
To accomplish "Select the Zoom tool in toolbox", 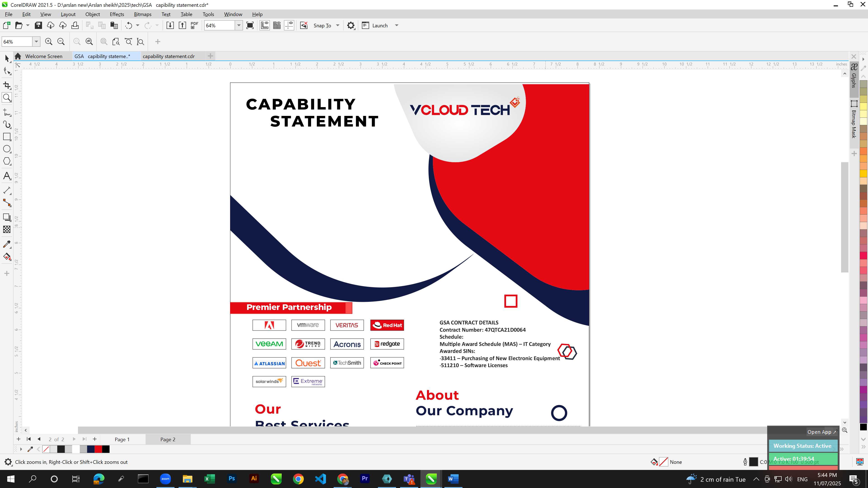I will 7,98.
